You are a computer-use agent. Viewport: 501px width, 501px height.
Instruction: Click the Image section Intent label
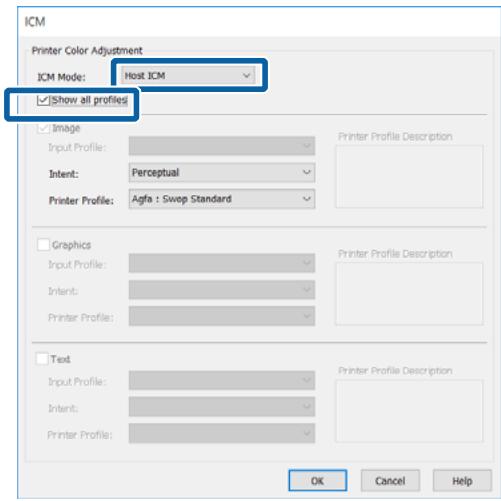[x=64, y=174]
